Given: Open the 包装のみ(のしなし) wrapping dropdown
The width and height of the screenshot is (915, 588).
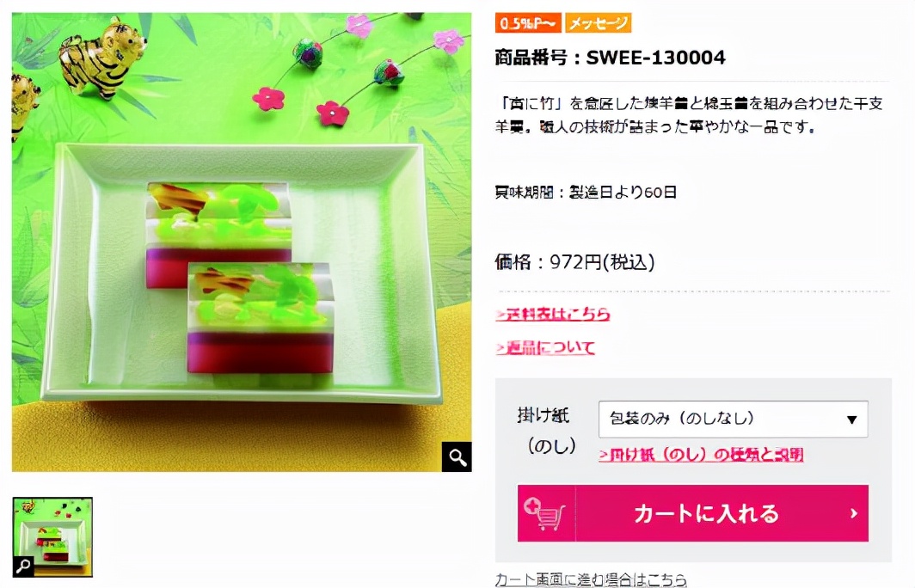Looking at the screenshot, I should pyautogui.click(x=733, y=419).
